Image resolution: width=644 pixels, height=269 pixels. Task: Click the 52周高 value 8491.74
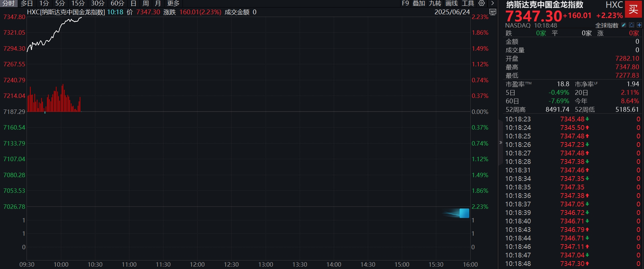coord(557,110)
